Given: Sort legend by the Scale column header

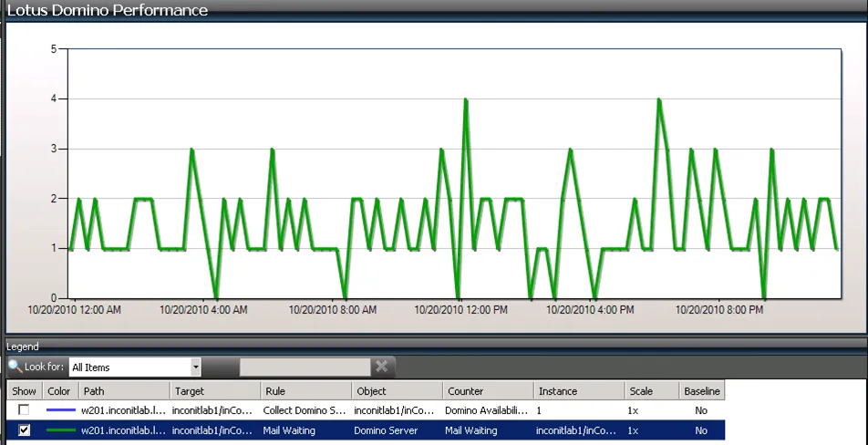Looking at the screenshot, I should coord(652,391).
